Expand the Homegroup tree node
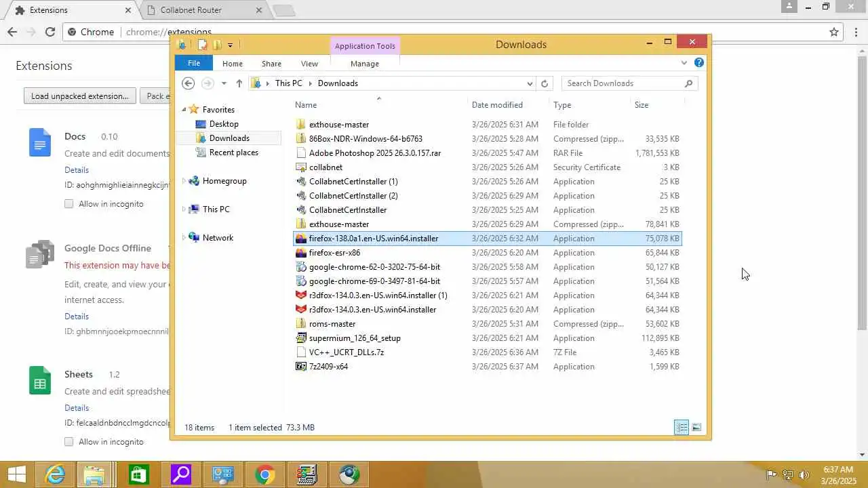868x488 pixels. click(184, 181)
